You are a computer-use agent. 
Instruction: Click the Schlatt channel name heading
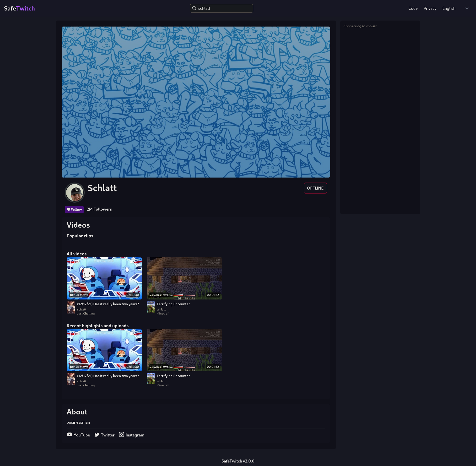[x=102, y=188]
